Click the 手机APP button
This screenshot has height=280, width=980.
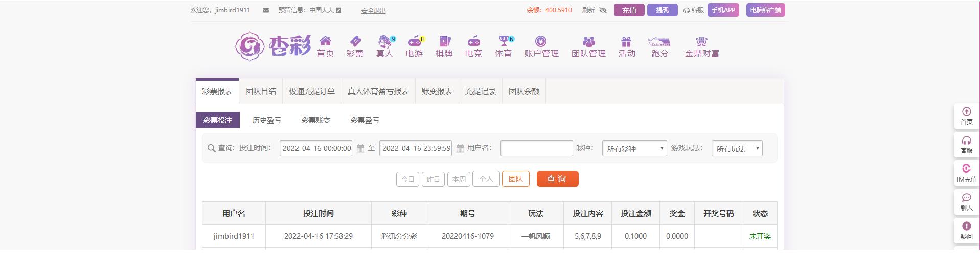point(723,10)
